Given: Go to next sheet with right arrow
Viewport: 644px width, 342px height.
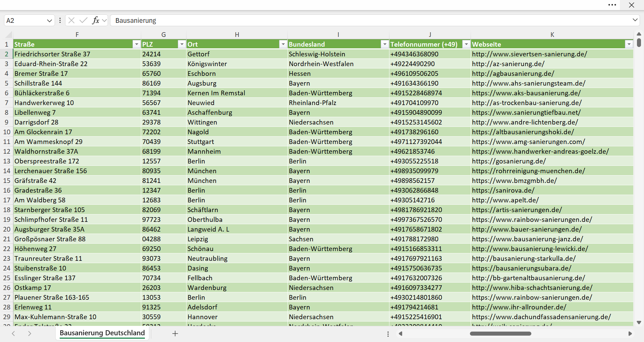Looking at the screenshot, I should [30, 333].
